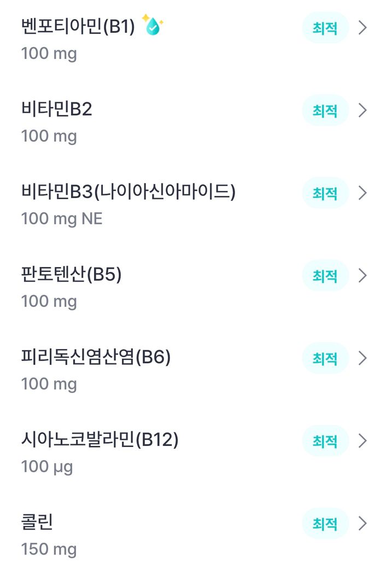
Task: Expand the 벤포티아민(B1) row chevron
Action: [362, 28]
